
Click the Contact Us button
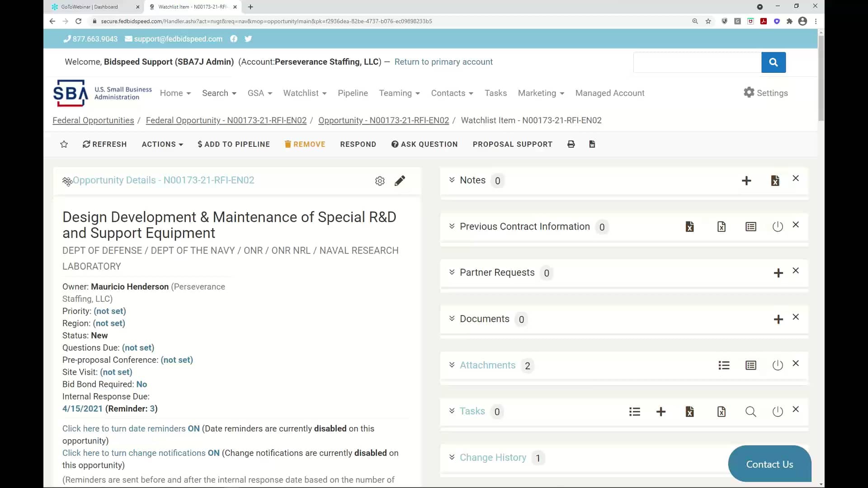pyautogui.click(x=769, y=464)
